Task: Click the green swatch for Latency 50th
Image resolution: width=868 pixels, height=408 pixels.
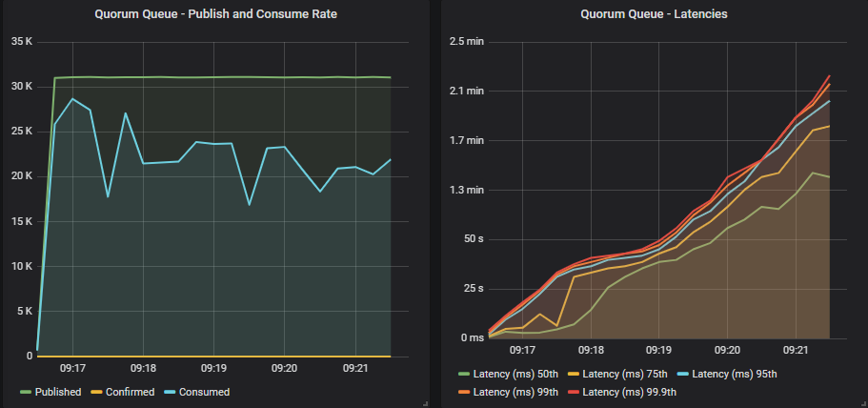Action: (x=464, y=374)
